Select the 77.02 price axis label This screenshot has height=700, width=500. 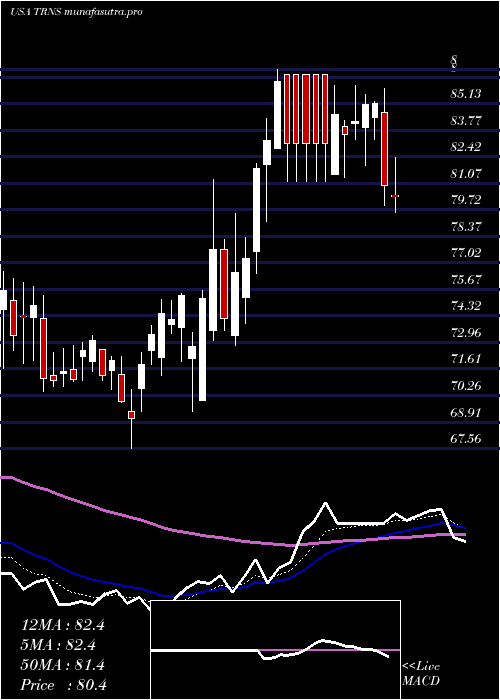466,253
